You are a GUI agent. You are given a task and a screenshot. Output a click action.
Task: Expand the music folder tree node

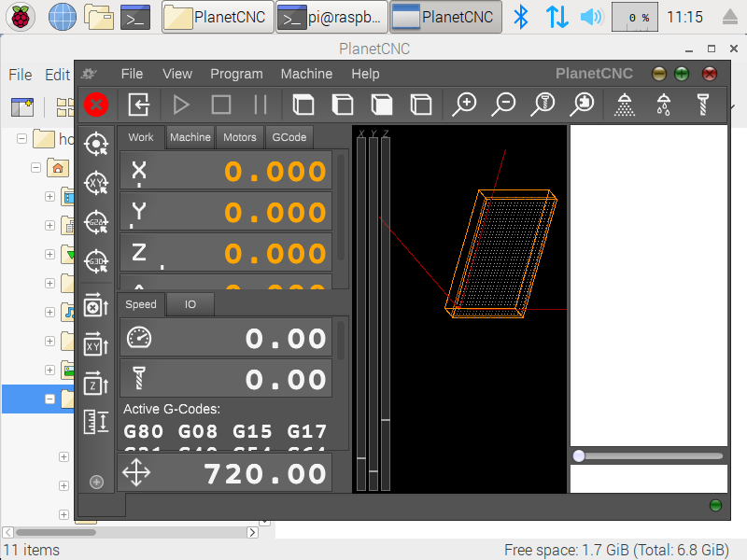[x=49, y=312]
